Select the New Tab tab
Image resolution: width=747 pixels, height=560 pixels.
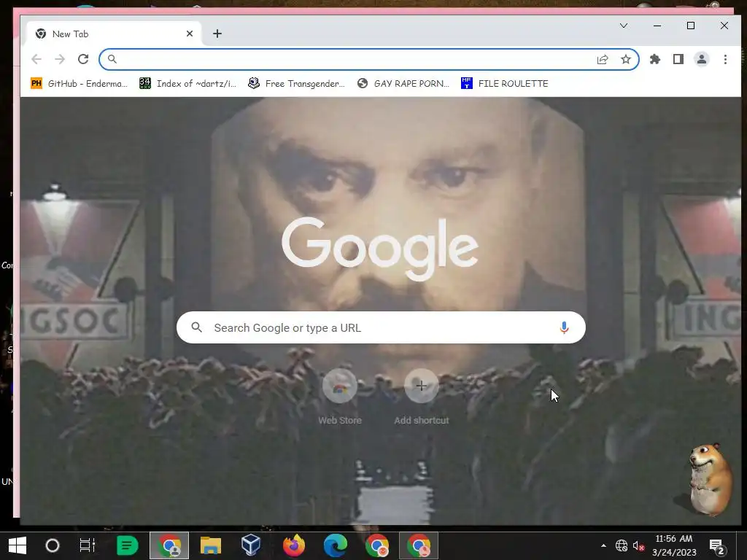tap(115, 34)
